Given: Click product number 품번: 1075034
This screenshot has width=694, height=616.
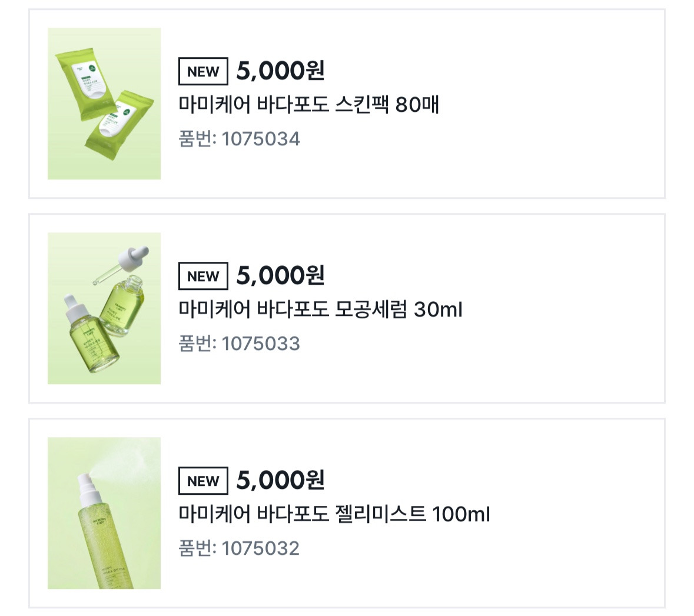Looking at the screenshot, I should tap(239, 139).
